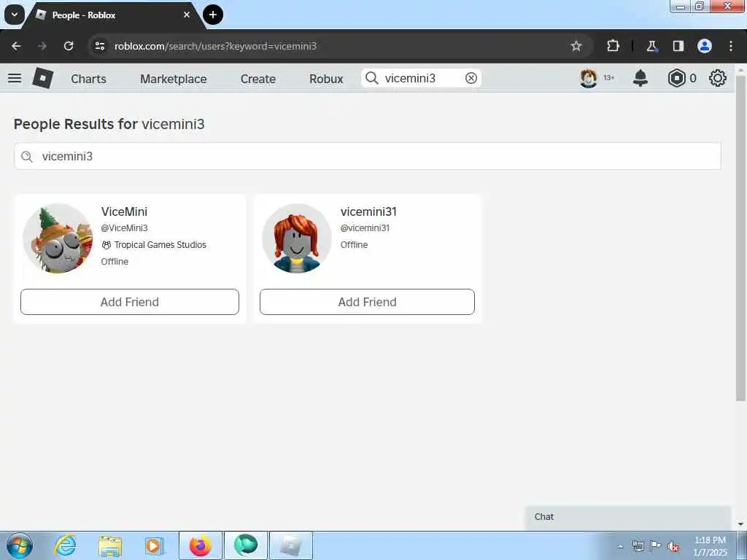Click the magnifier icon in top search box
Viewport: 747px width, 560px height.
(x=372, y=78)
